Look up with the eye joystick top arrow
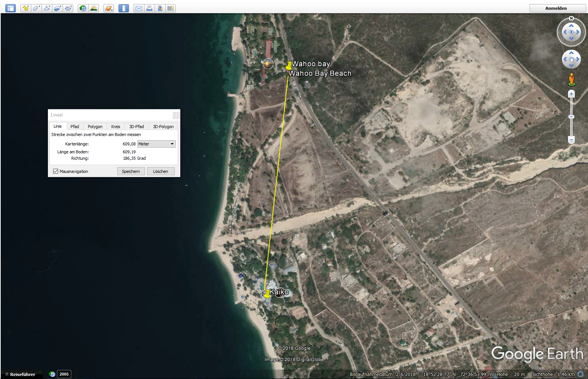This screenshot has width=588, height=379. click(571, 26)
